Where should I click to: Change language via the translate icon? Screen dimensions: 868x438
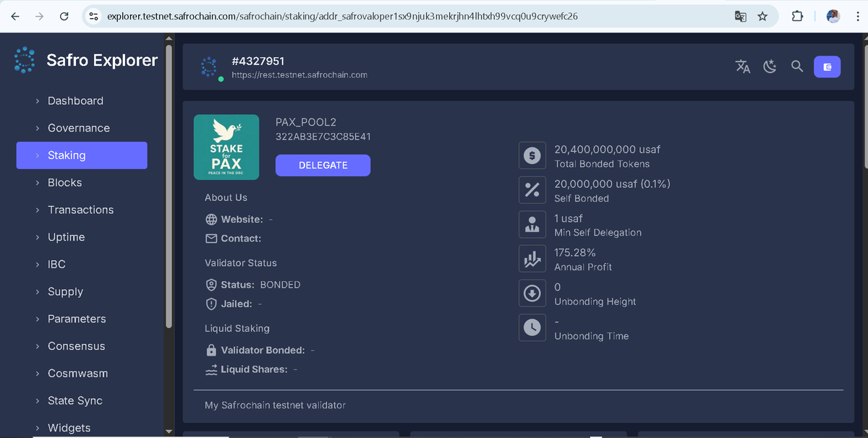point(743,66)
